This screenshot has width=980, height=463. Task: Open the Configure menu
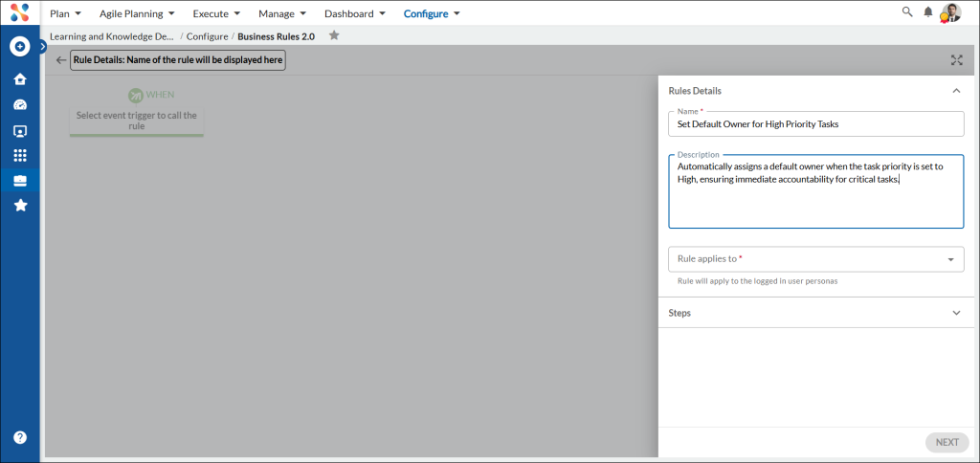[x=432, y=13]
